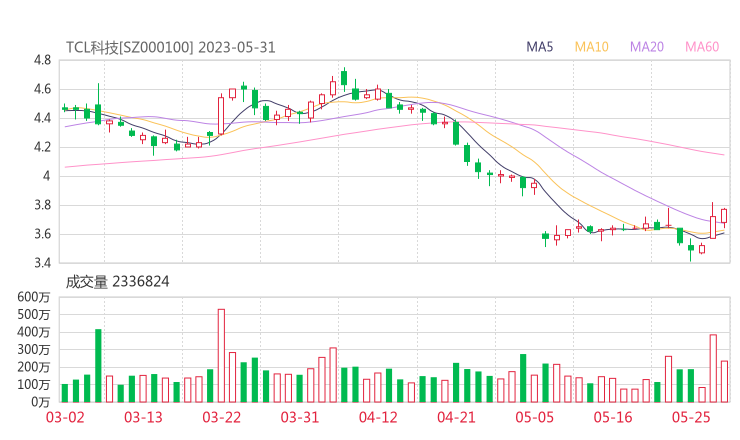
Task: Click the 3.4 price axis label
Action: [42, 263]
